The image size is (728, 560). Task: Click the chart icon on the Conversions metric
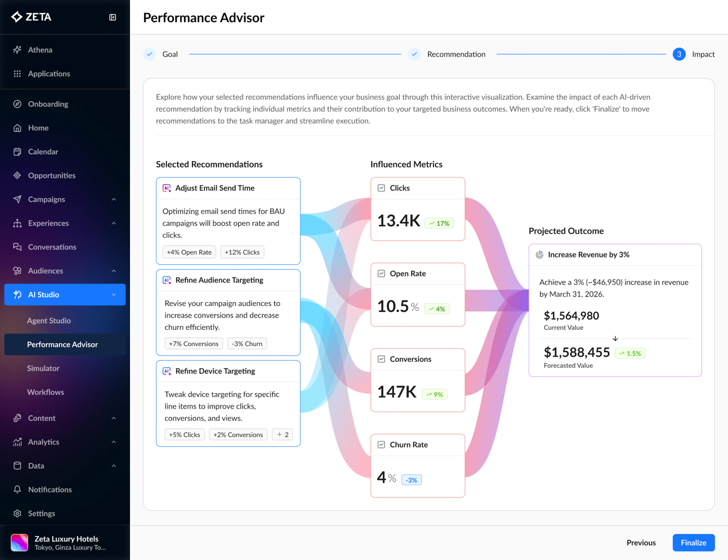[x=381, y=359]
